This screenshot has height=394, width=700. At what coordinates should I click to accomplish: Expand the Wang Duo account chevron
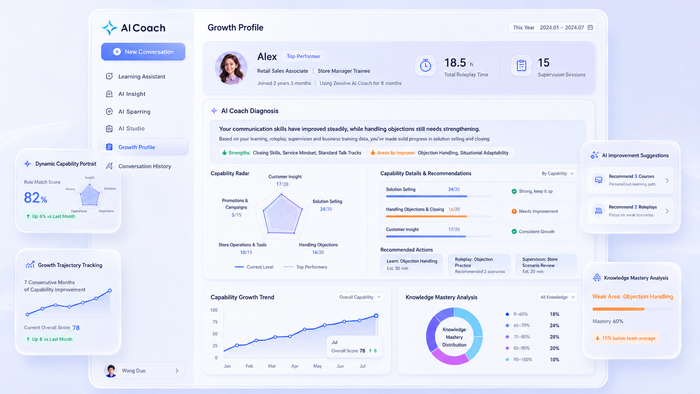click(177, 370)
